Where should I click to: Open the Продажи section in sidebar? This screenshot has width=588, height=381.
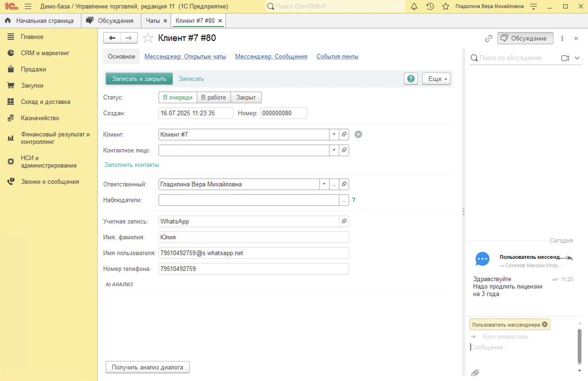[33, 69]
